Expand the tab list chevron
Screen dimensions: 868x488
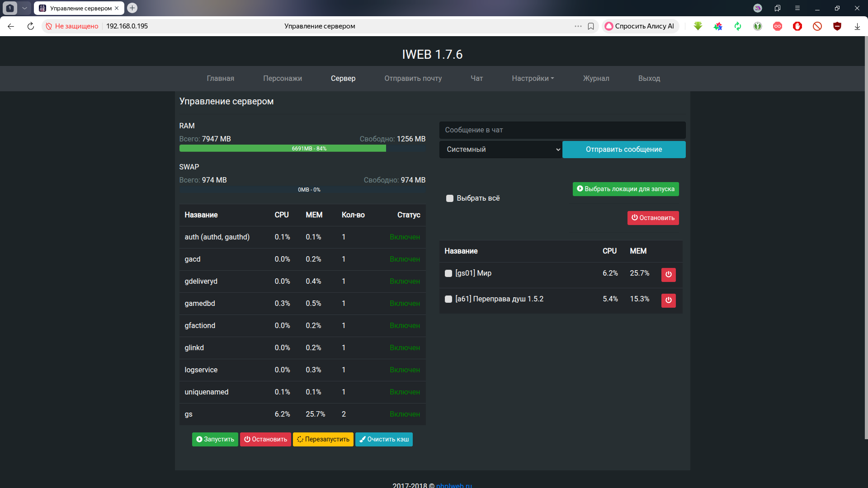tap(24, 8)
